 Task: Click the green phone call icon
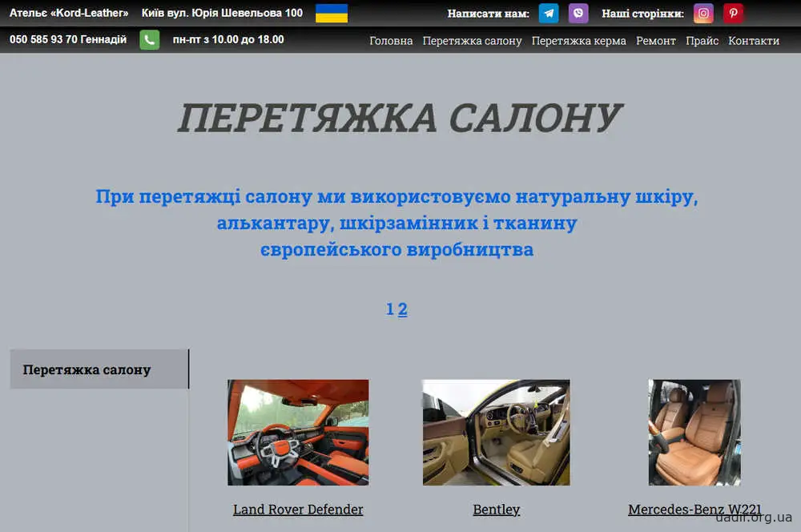click(149, 38)
